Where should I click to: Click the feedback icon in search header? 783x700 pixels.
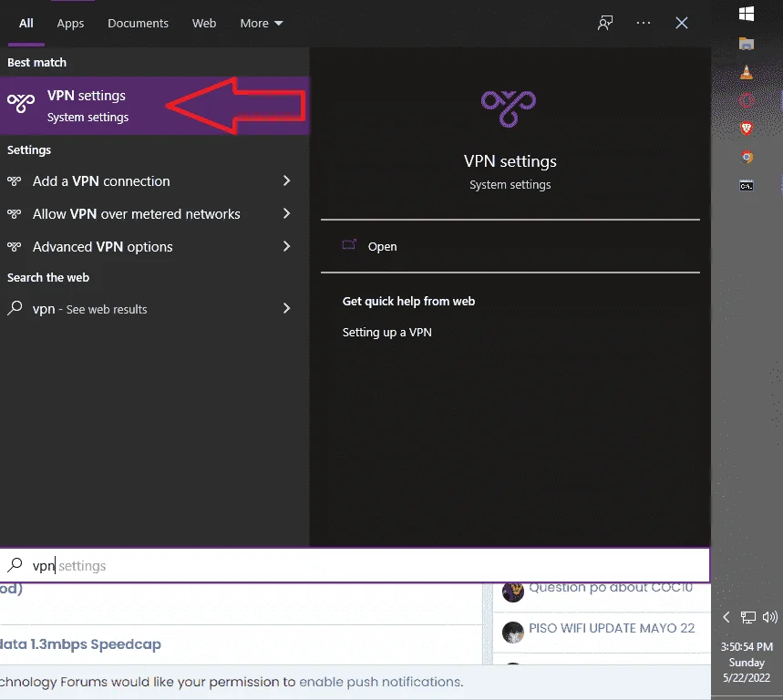pyautogui.click(x=604, y=23)
